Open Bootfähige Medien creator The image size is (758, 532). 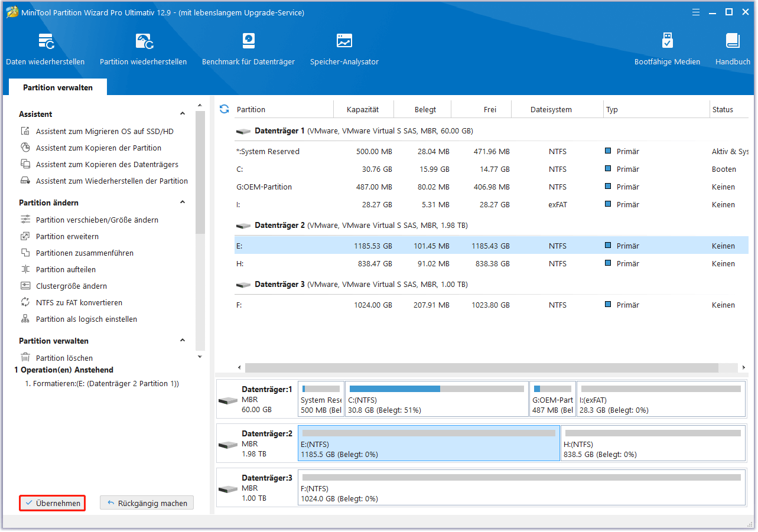[x=667, y=49]
